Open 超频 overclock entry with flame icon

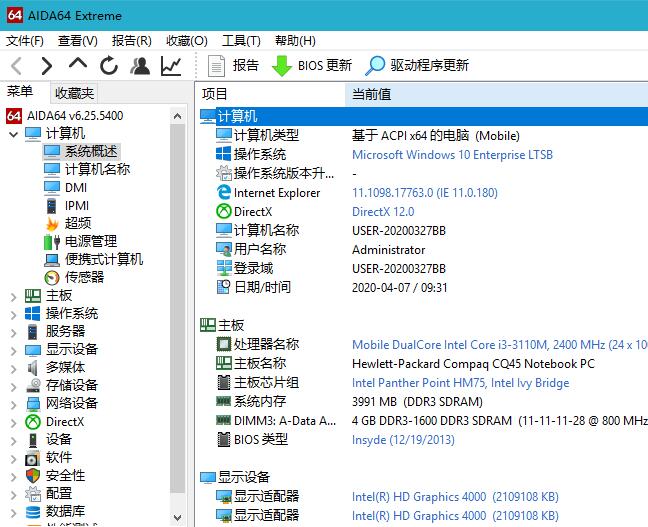click(x=68, y=224)
